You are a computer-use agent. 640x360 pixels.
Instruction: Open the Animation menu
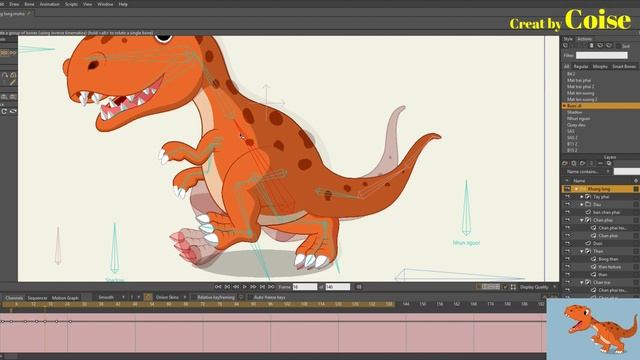click(49, 4)
